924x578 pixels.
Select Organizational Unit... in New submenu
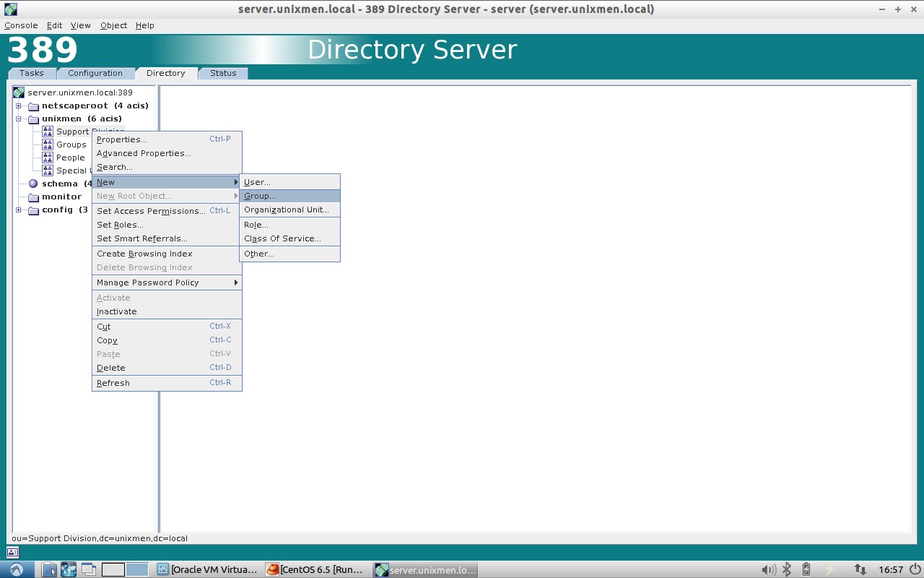click(x=289, y=210)
